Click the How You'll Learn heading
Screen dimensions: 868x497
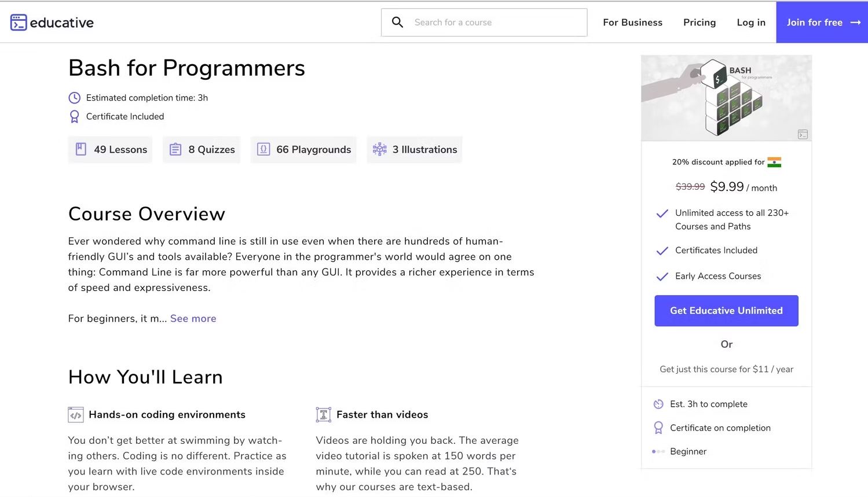point(145,377)
